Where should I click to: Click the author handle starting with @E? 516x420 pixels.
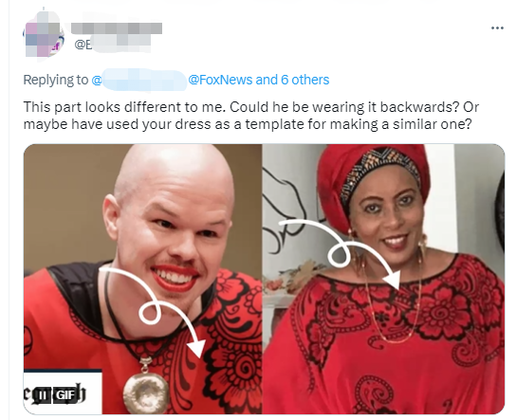[x=113, y=45]
